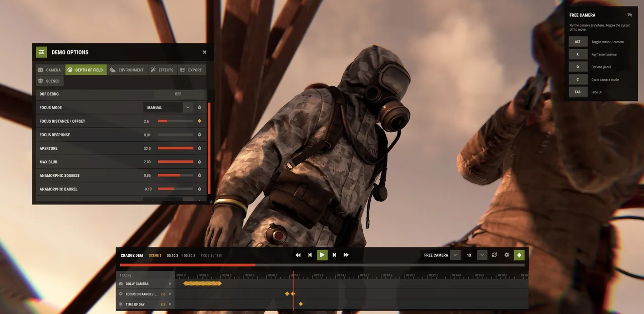Click the Anamorphic Squeeze value 0.86
644x314 pixels.
pyautogui.click(x=147, y=175)
